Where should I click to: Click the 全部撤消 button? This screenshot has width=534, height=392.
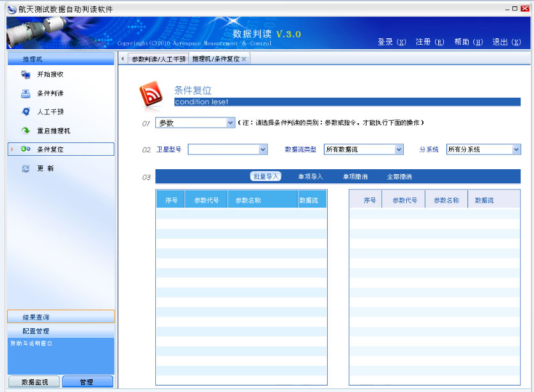coord(399,176)
